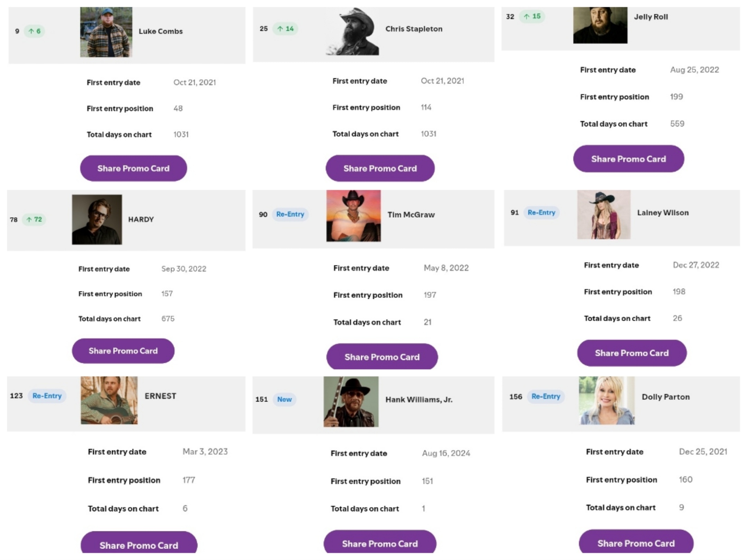Screen dimensions: 747x560
Task: Click Tim McGraw's Re-Entry badge
Action: (290, 214)
